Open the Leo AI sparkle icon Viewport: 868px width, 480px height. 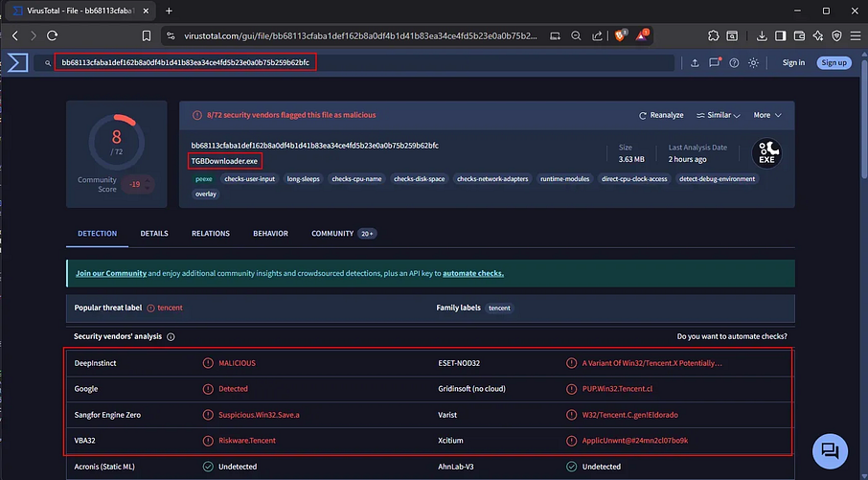(x=818, y=36)
